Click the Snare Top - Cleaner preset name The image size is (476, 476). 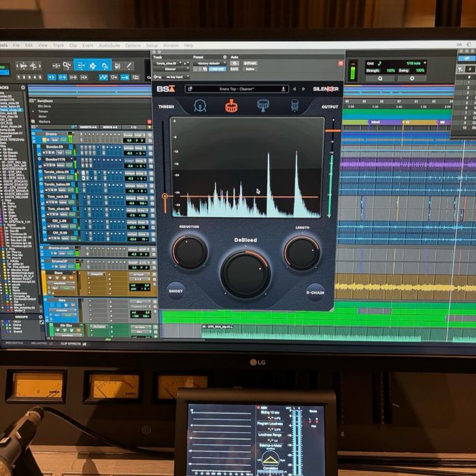(x=237, y=89)
